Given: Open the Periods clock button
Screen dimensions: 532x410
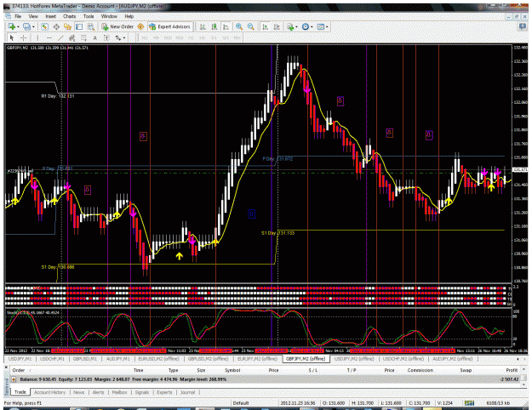Looking at the screenshot, I should coord(306,26).
